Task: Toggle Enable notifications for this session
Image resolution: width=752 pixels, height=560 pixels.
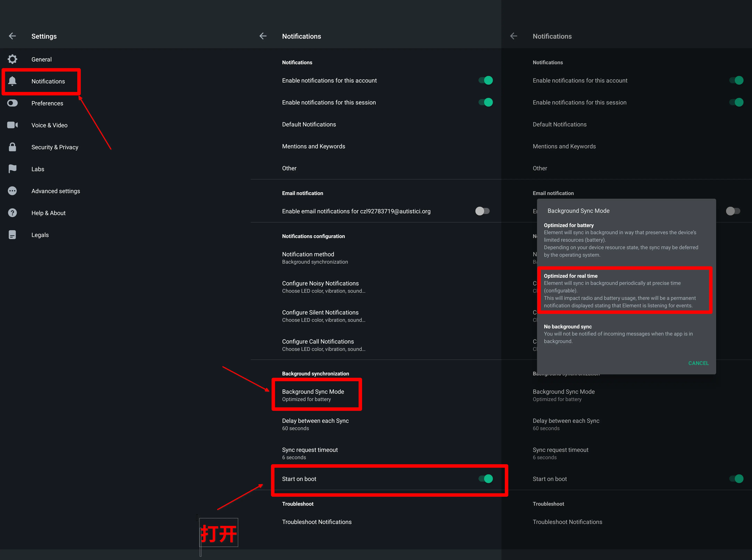Action: (x=485, y=102)
